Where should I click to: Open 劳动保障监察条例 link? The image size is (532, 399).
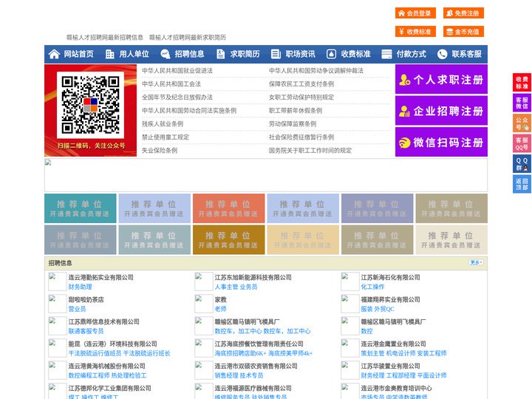click(x=293, y=124)
